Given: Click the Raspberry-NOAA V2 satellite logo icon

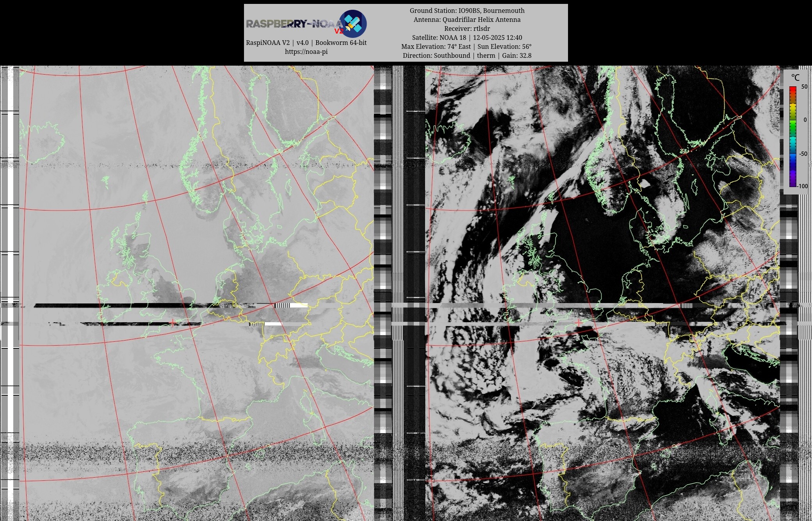Looking at the screenshot, I should pos(353,24).
